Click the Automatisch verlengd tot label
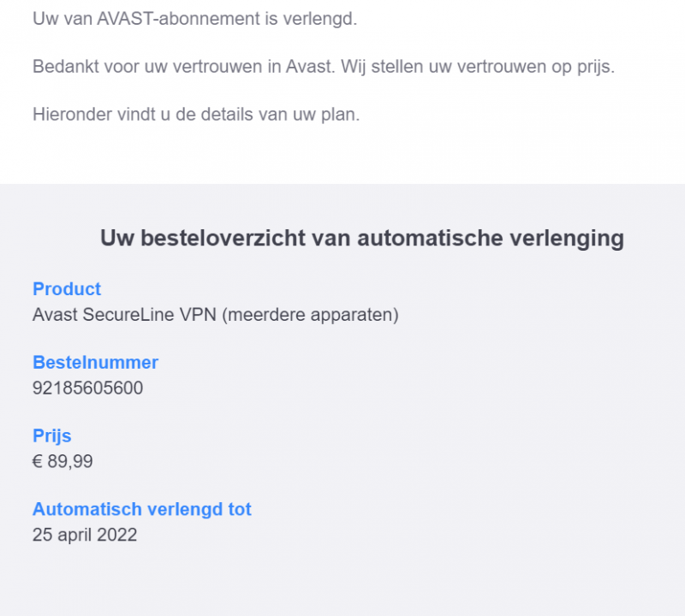The height and width of the screenshot is (616, 685). [x=142, y=510]
